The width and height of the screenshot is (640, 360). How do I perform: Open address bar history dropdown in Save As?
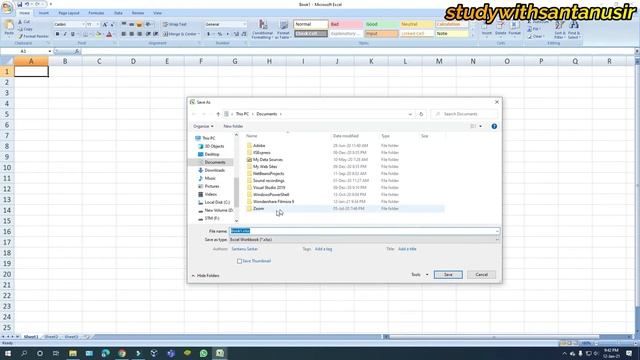coord(410,114)
